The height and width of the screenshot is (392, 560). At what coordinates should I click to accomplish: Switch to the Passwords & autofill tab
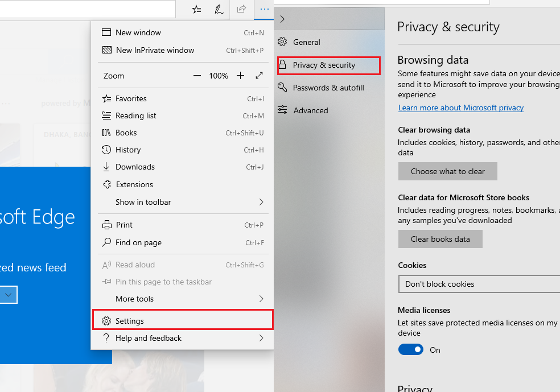tap(329, 88)
